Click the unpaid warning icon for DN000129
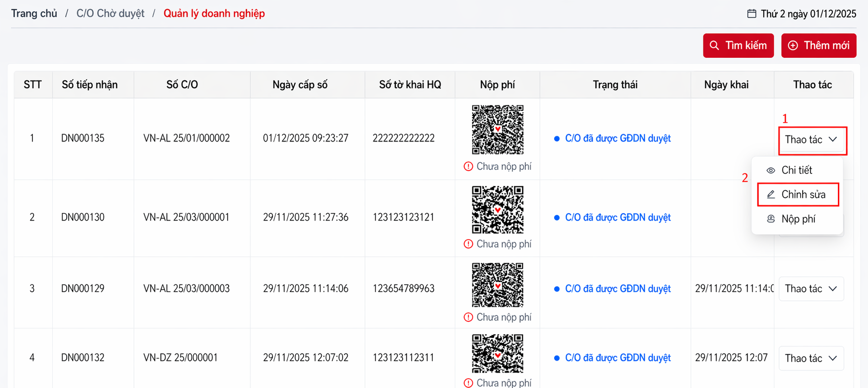868x388 pixels. 468,317
